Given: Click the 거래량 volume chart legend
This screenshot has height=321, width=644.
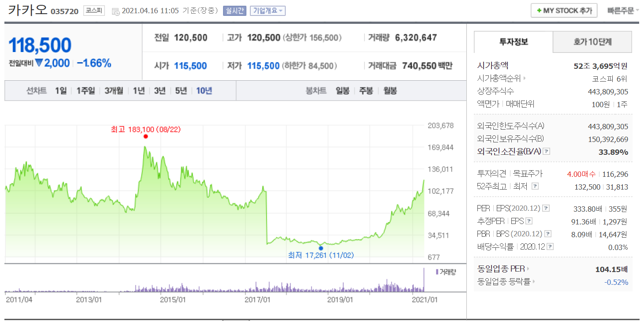Looking at the screenshot, I should (446, 272).
